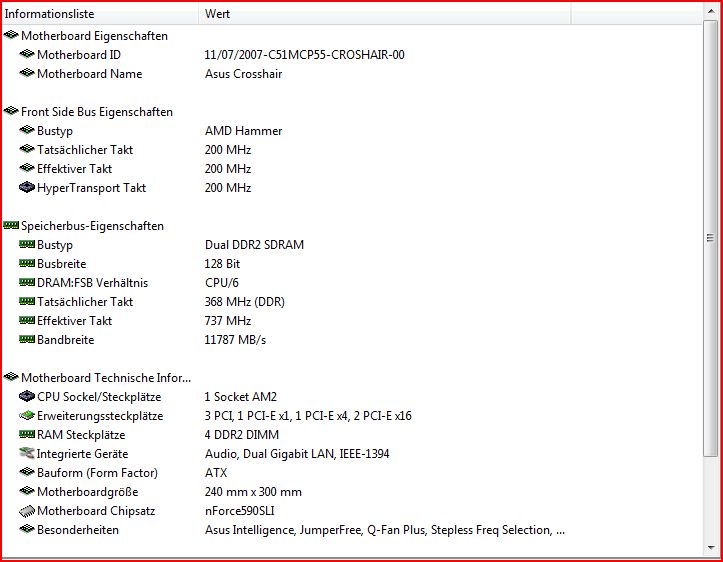Select the 4 DDR2 DIMM value
The width and height of the screenshot is (723, 562).
[242, 435]
